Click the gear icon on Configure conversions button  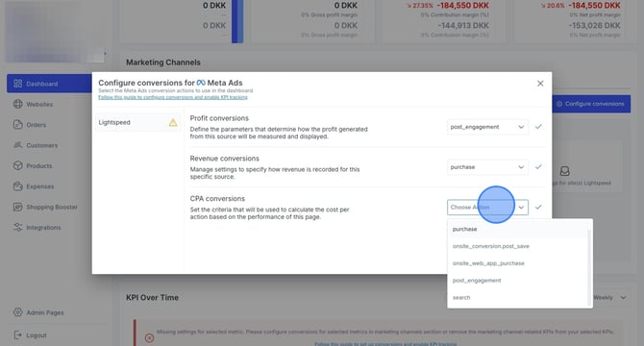coord(559,104)
